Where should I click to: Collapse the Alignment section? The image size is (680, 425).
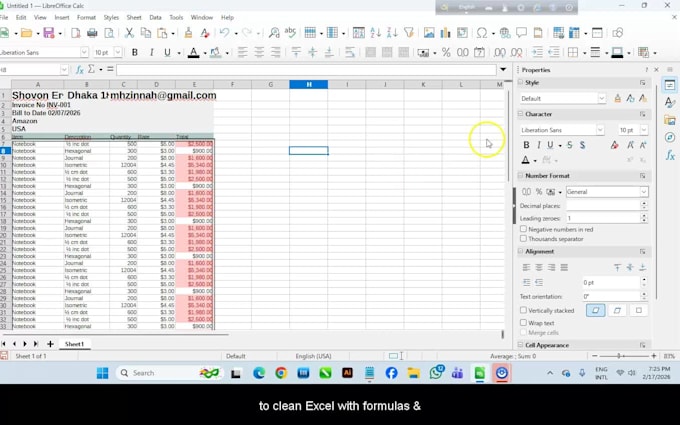pos(521,252)
